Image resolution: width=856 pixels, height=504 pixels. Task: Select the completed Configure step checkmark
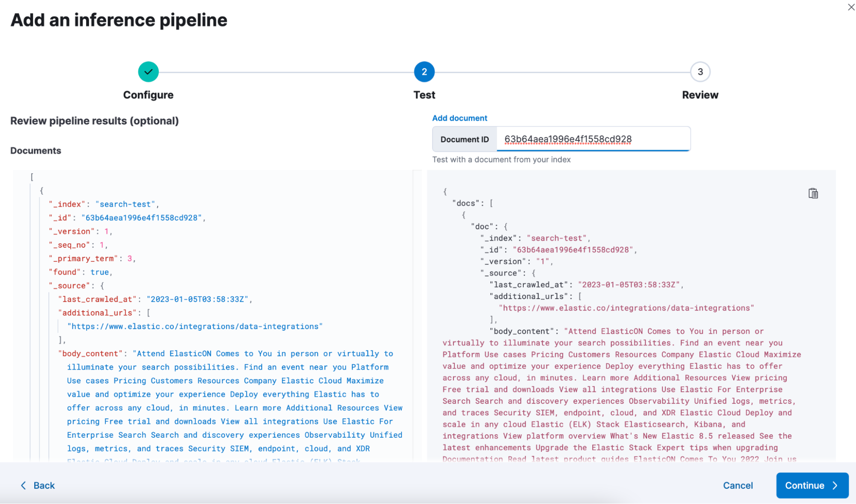click(x=148, y=72)
